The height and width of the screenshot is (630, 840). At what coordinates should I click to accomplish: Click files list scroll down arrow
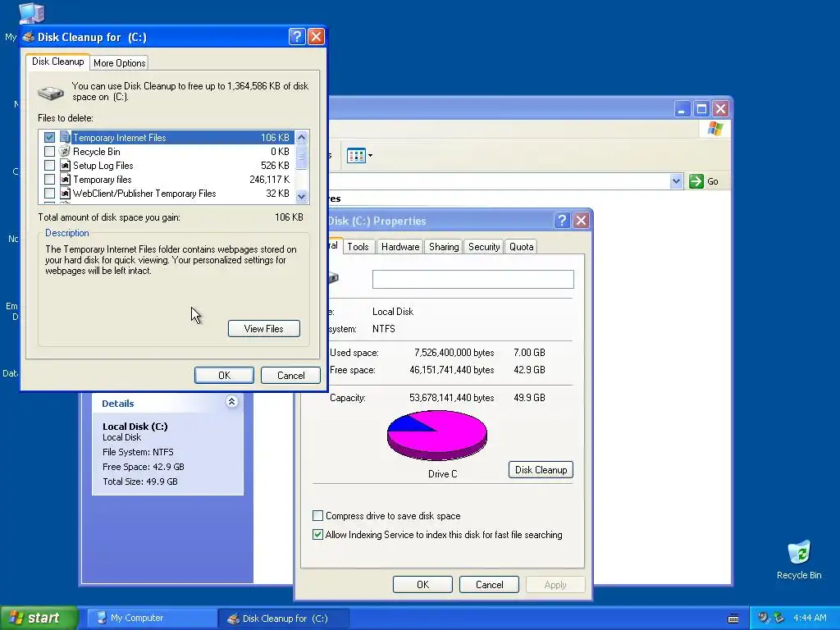[x=302, y=196]
